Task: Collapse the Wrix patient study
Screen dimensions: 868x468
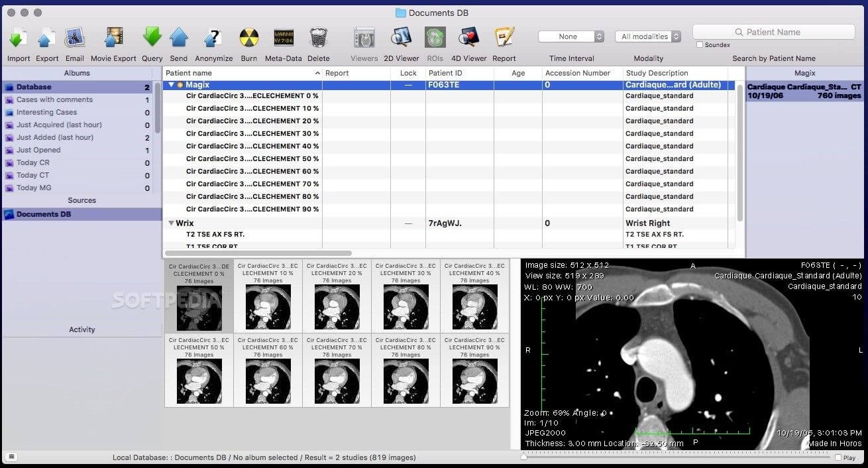Action: [x=172, y=223]
